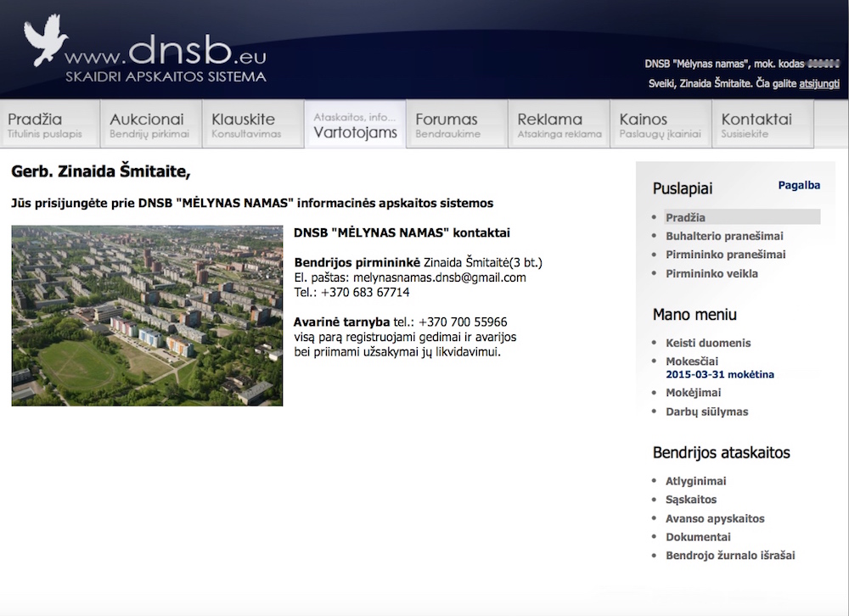Open Bendrojo žurnalo išrašai report
Viewport: 849px width, 616px height.
tap(730, 556)
